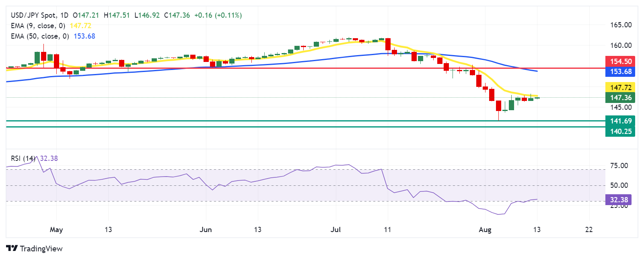Select the 140.25 support level label
The height and width of the screenshot is (259, 644).
(620, 132)
